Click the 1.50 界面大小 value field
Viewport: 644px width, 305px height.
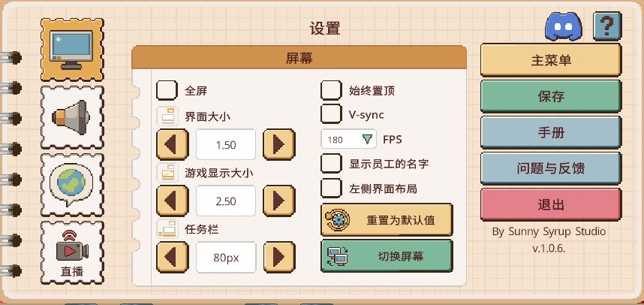tap(225, 144)
